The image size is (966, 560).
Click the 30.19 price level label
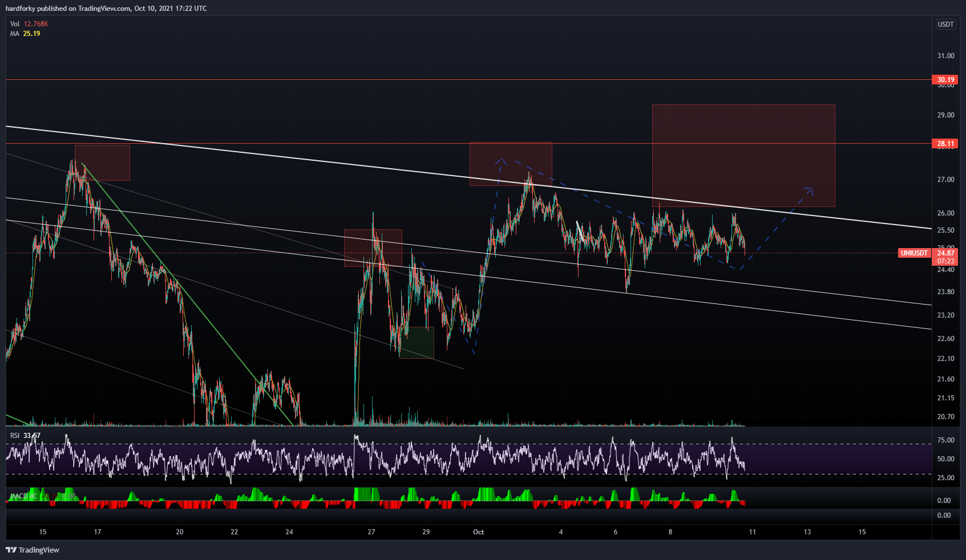click(945, 80)
